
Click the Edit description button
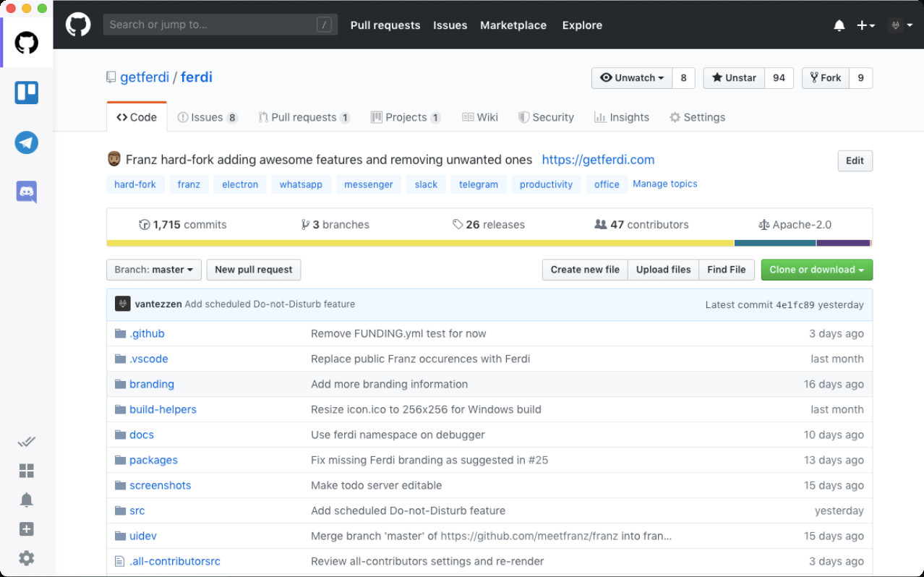[x=855, y=161]
